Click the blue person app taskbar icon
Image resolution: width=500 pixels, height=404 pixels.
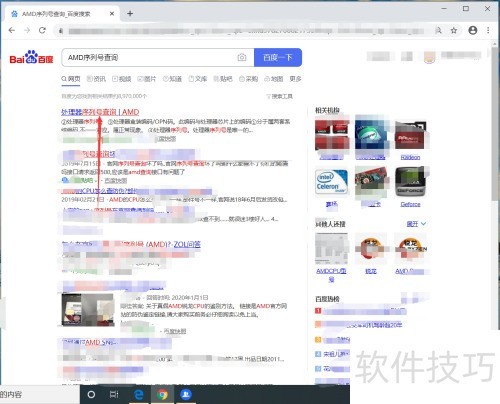tap(186, 395)
